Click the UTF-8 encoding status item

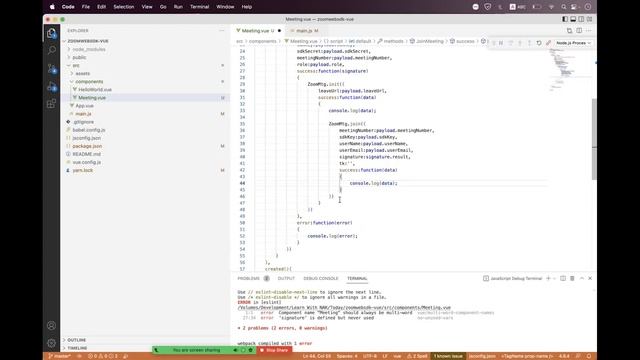[370, 356]
